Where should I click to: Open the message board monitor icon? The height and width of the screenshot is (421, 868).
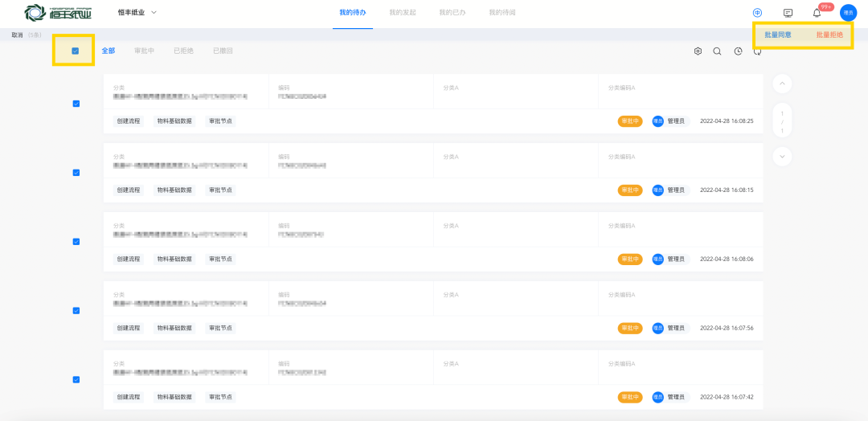coord(788,13)
